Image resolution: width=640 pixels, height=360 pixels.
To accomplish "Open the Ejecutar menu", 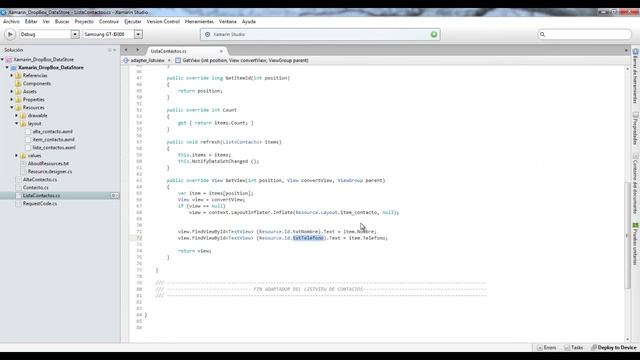I will coord(133,21).
